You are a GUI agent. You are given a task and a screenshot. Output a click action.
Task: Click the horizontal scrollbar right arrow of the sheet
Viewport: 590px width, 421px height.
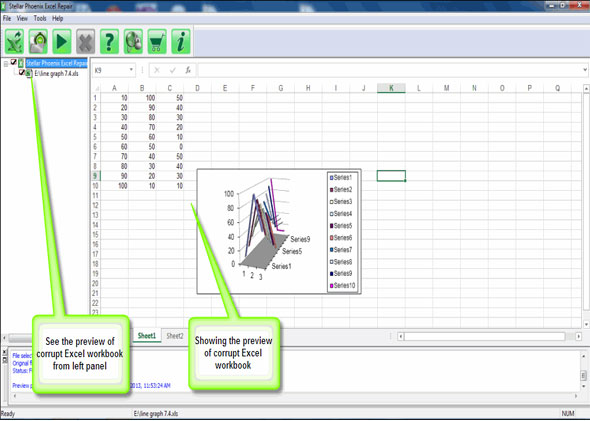click(579, 336)
